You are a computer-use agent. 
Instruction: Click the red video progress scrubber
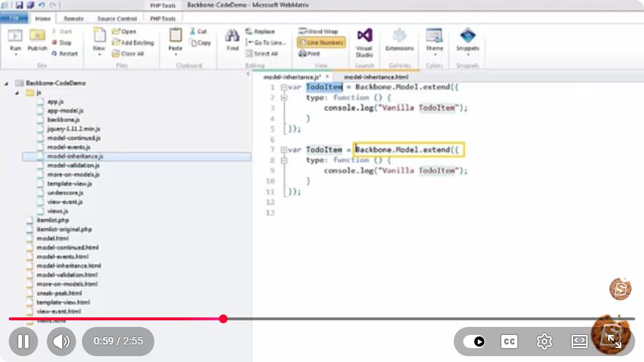[x=223, y=319]
